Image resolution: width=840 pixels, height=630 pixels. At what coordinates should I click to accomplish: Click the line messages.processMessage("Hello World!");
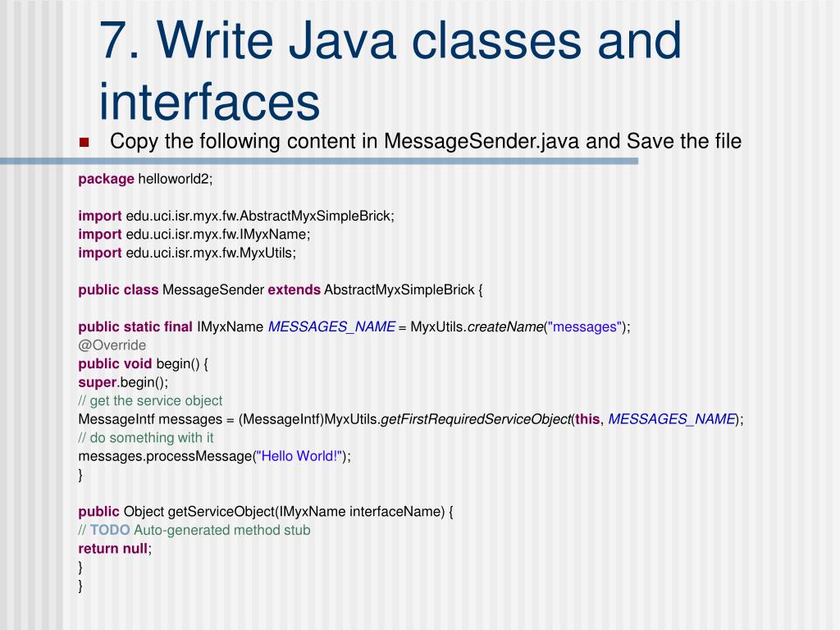tap(214, 456)
